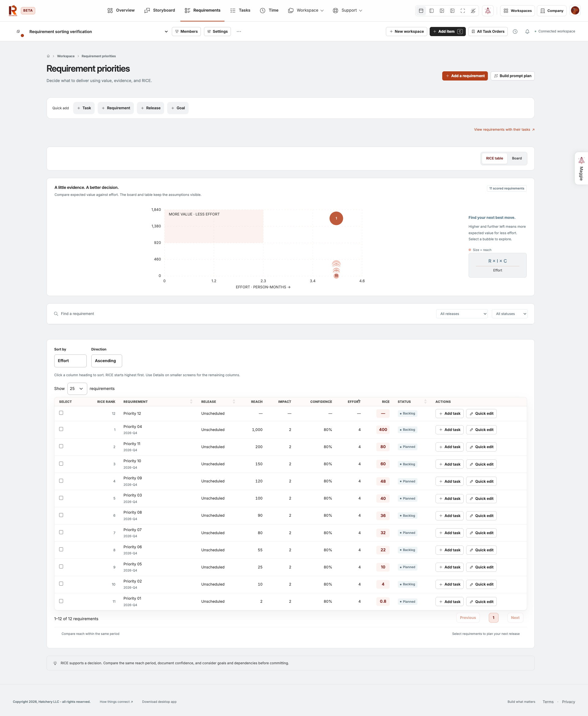Click the large bubble 1 on chart
The width and height of the screenshot is (588, 716).
pos(336,218)
